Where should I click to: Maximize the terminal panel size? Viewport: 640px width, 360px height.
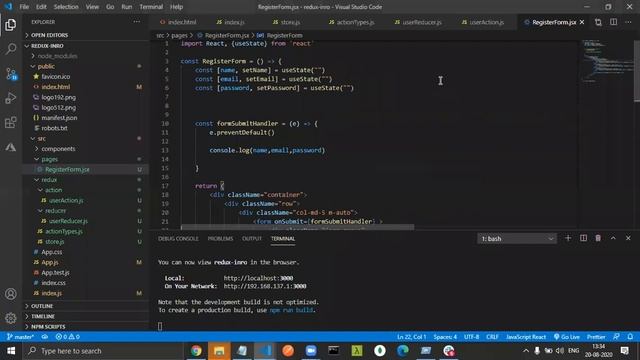(613, 238)
